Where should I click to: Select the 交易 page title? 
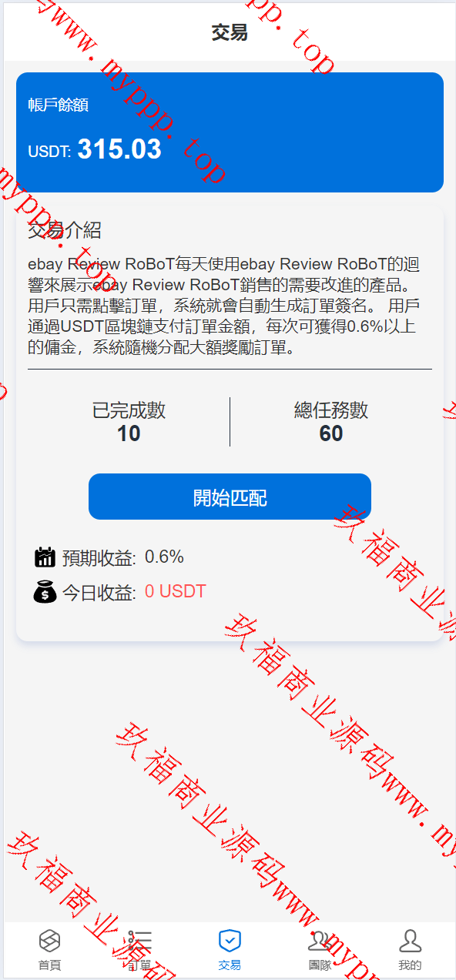(x=230, y=32)
